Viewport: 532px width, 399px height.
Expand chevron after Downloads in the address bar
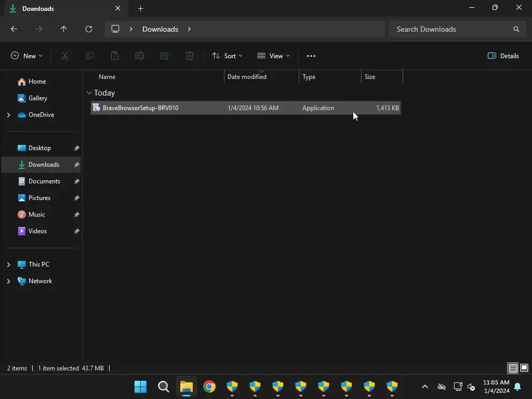point(189,29)
